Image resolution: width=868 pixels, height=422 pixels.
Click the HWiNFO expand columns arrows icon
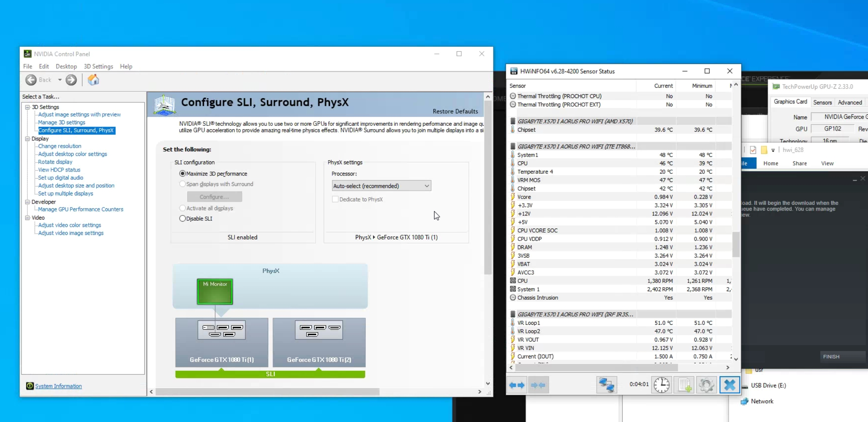(x=516, y=385)
